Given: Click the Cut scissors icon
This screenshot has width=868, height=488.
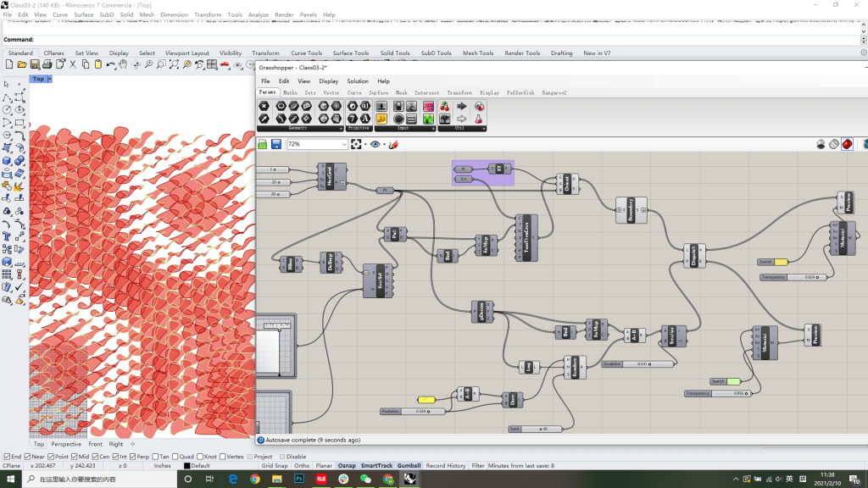Looking at the screenshot, I should [x=73, y=64].
